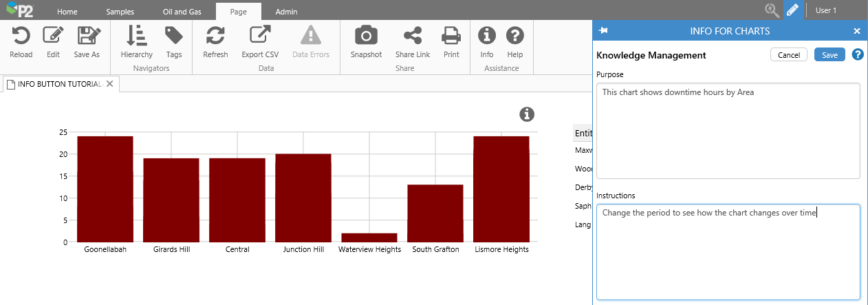
Task: Toggle edit mode pencil in header
Action: (793, 10)
